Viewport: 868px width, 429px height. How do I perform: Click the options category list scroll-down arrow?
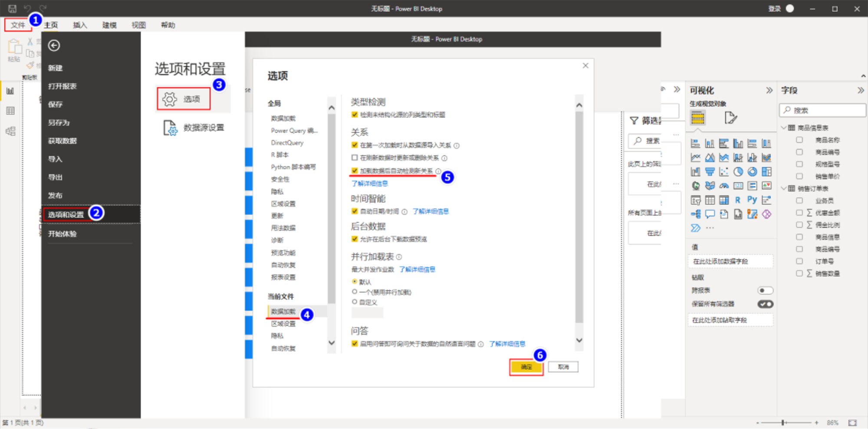332,343
